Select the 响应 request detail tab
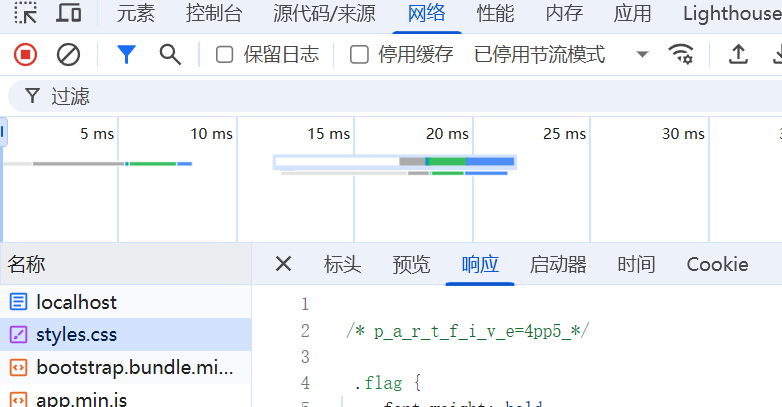782x407 pixels. click(x=480, y=264)
